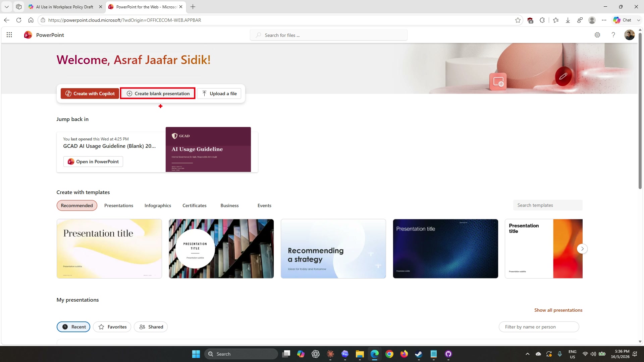Choose the dark blue Presentation title template

click(445, 249)
